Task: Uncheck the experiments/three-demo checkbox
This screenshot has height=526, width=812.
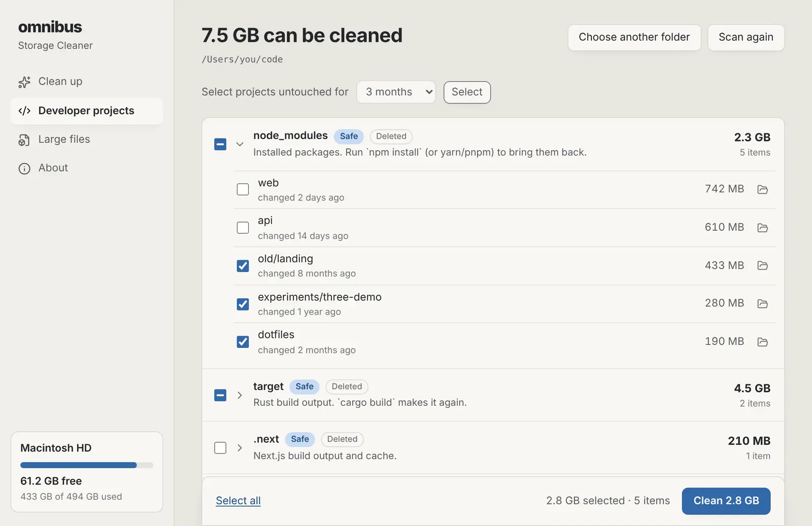Action: (243, 304)
